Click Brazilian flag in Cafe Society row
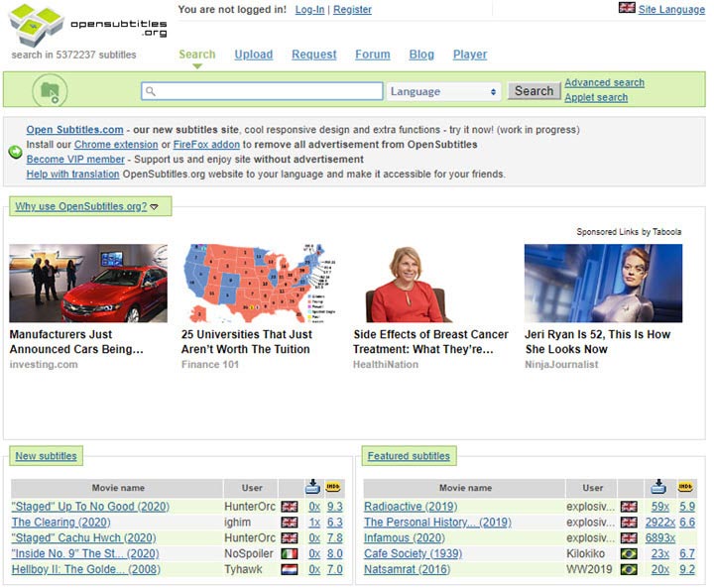The image size is (714, 588). click(629, 554)
